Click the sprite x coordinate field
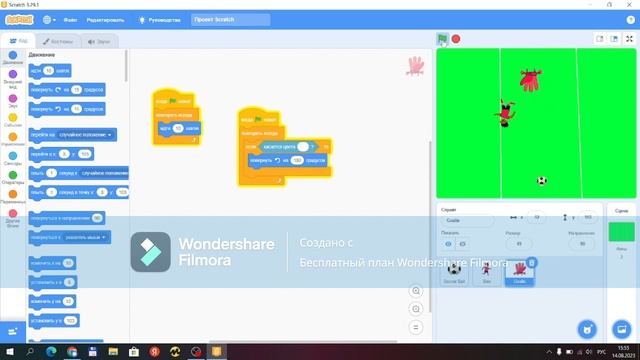The height and width of the screenshot is (360, 640). point(537,217)
